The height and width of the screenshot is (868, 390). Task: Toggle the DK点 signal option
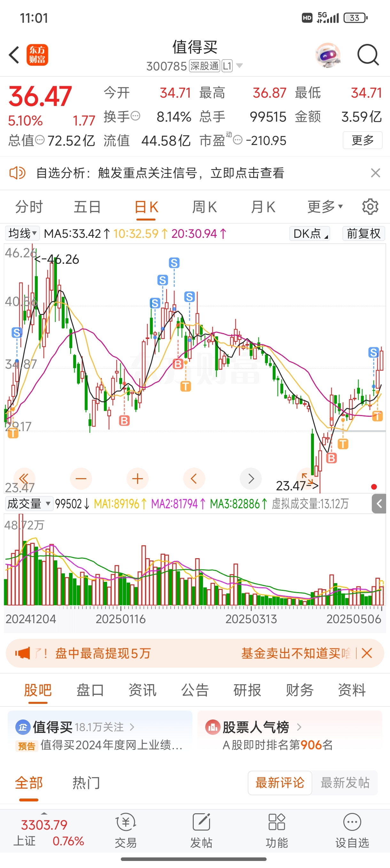309,233
